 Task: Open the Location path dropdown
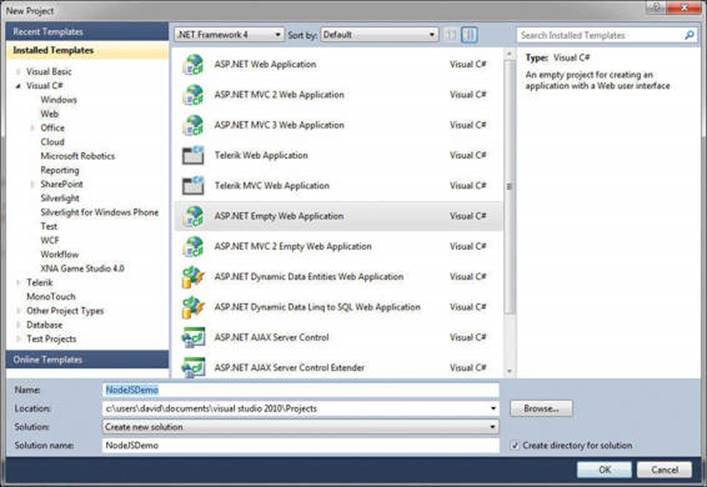tap(493, 409)
